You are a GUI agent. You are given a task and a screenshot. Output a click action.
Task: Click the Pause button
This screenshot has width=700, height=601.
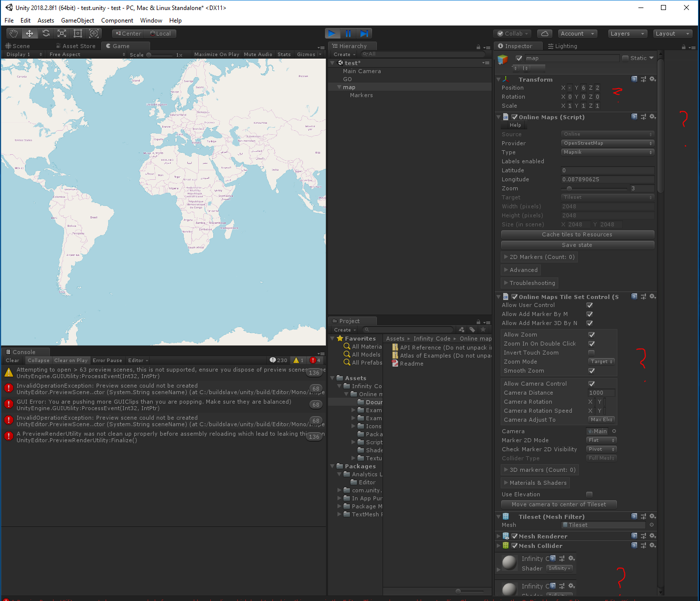pyautogui.click(x=348, y=34)
